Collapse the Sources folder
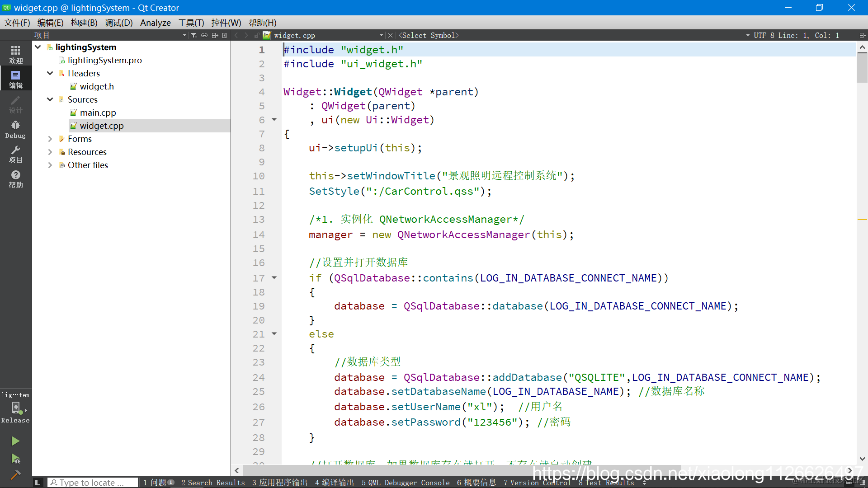This screenshot has width=868, height=488. (x=50, y=99)
